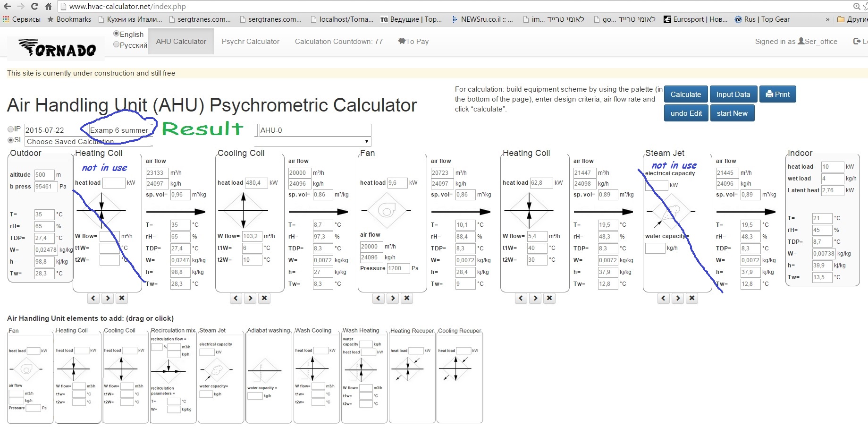Screen dimensions: 868x437
Task: Open Сервисы apps bookmark
Action: coord(22,19)
